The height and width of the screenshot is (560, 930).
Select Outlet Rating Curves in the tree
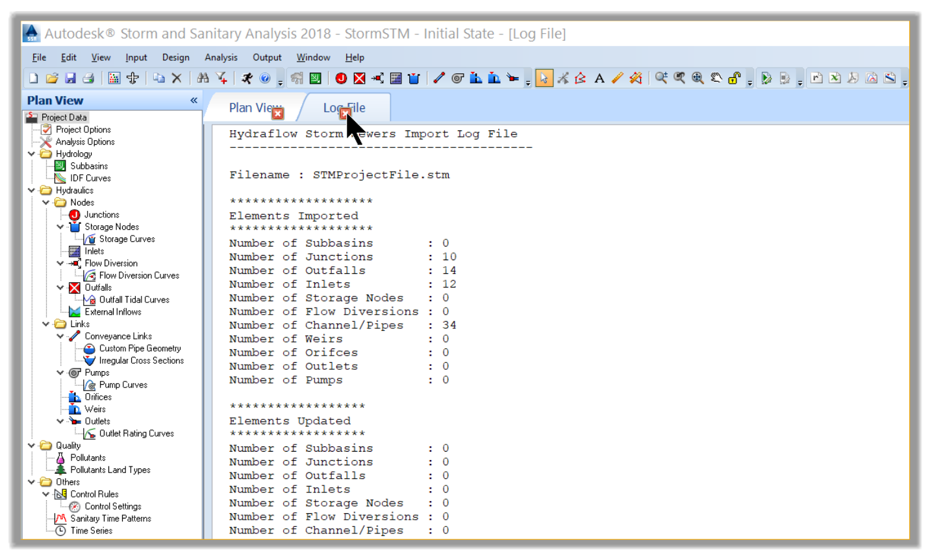coord(136,433)
